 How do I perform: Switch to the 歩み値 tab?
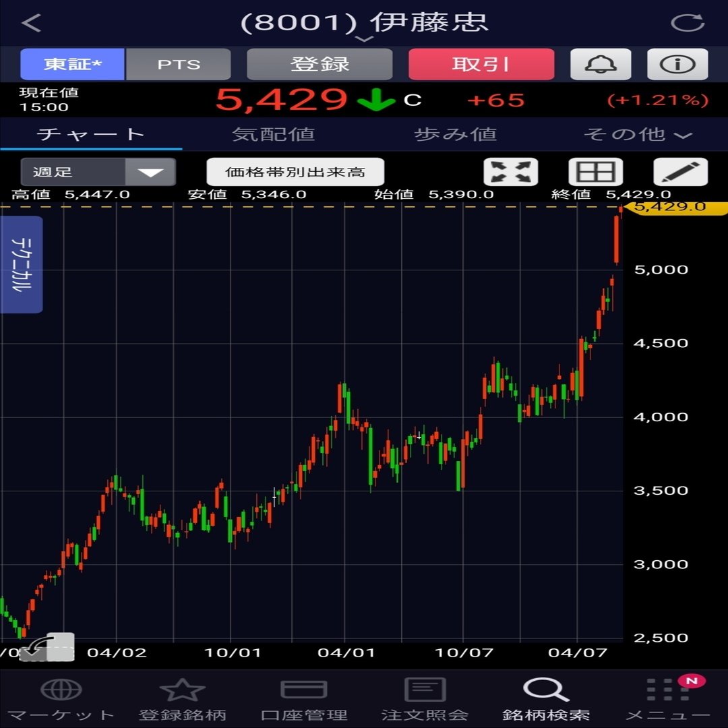pos(456,135)
